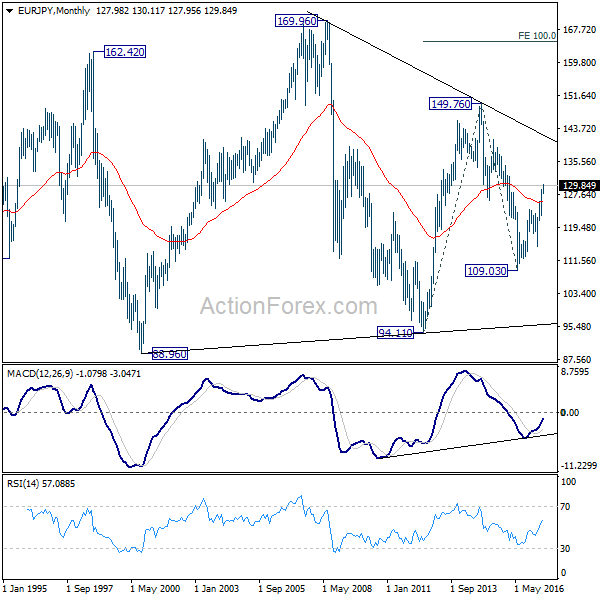The height and width of the screenshot is (600, 600).
Task: Click the RSI 70 level label
Action: [565, 507]
